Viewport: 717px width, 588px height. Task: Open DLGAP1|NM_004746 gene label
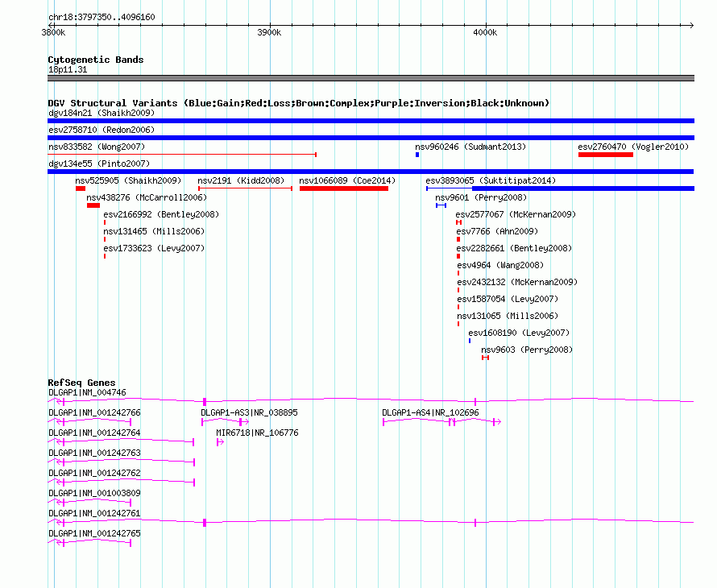click(x=87, y=392)
